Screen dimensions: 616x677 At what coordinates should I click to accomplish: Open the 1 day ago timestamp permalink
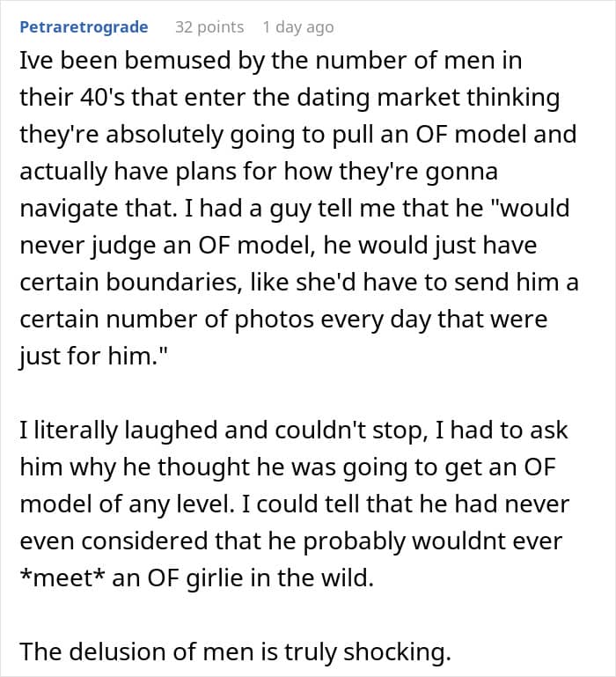coord(298,27)
